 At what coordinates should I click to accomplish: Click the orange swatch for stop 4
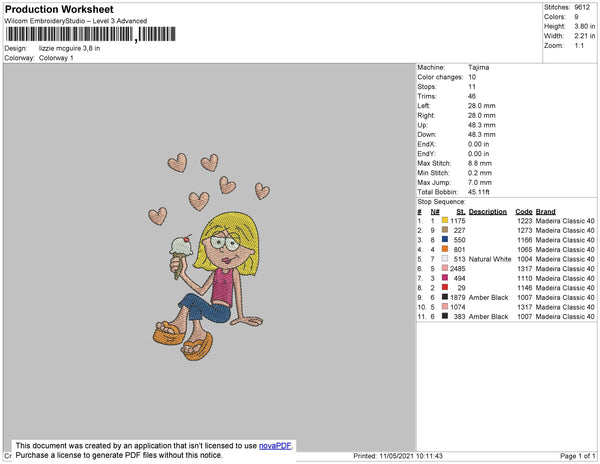click(445, 249)
